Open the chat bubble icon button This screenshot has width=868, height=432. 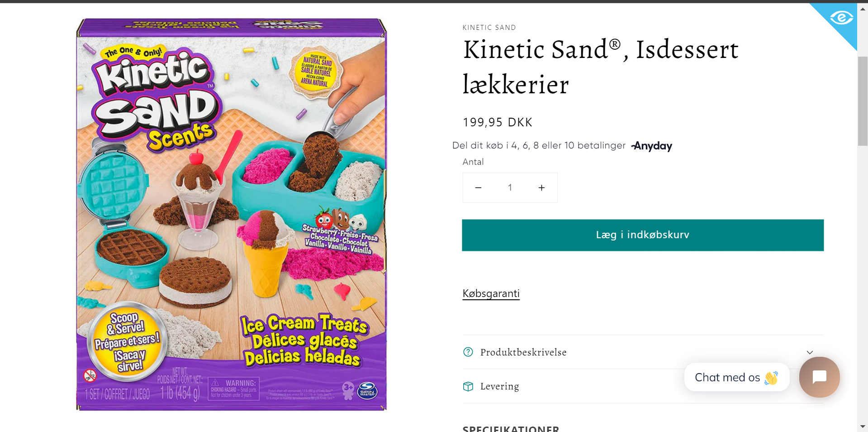(819, 377)
